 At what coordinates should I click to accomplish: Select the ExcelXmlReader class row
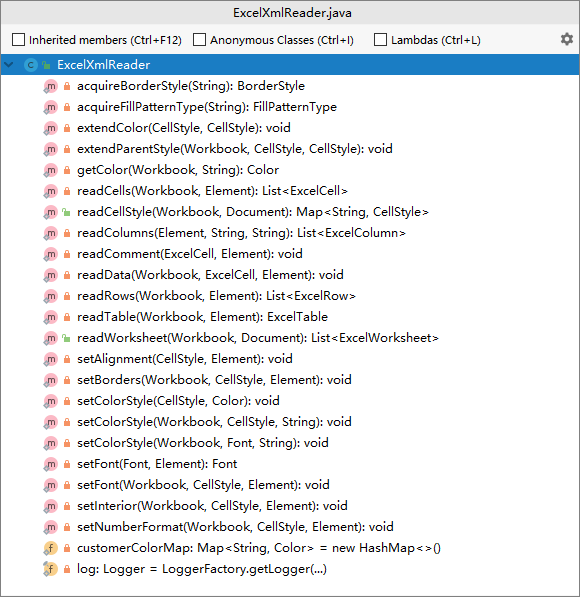tap(290, 65)
